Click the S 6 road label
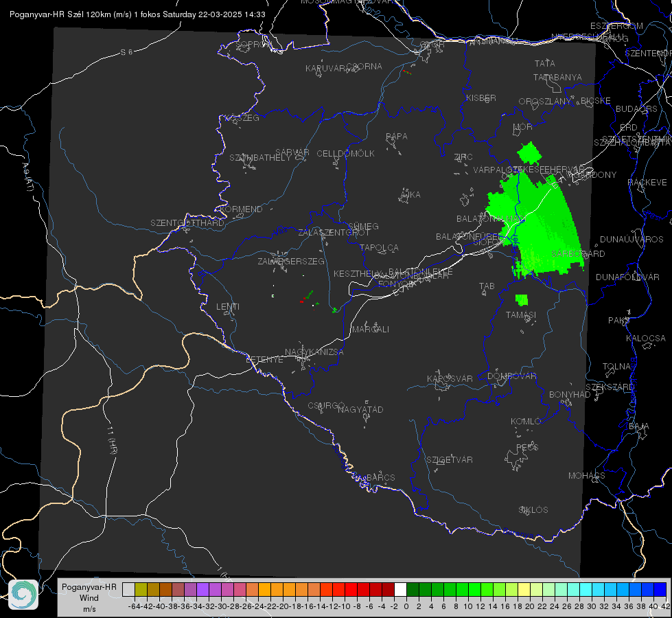Screen dimensions: 672x618 [126, 52]
